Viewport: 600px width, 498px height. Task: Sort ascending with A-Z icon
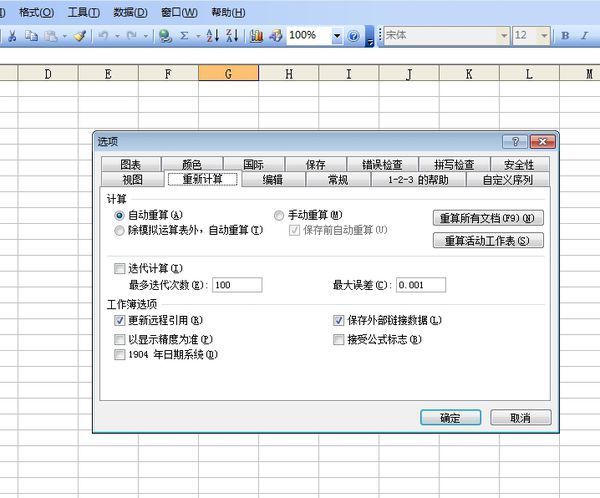pos(213,36)
